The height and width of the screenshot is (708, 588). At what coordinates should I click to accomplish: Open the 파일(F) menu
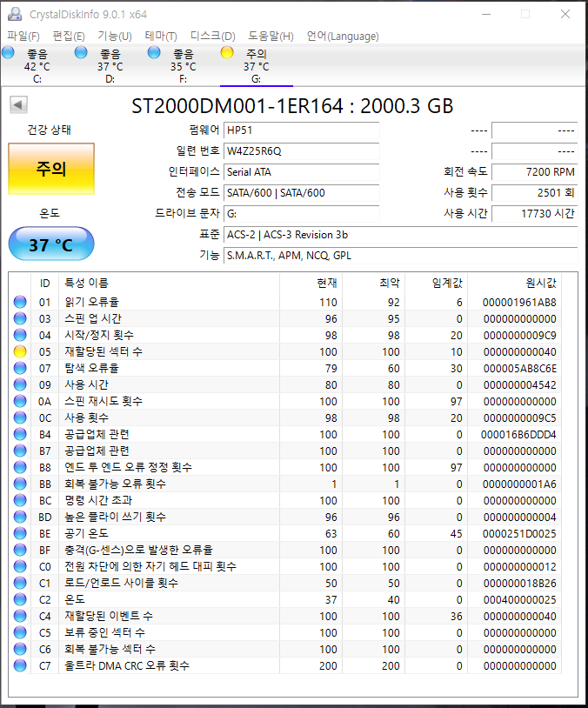click(x=23, y=37)
